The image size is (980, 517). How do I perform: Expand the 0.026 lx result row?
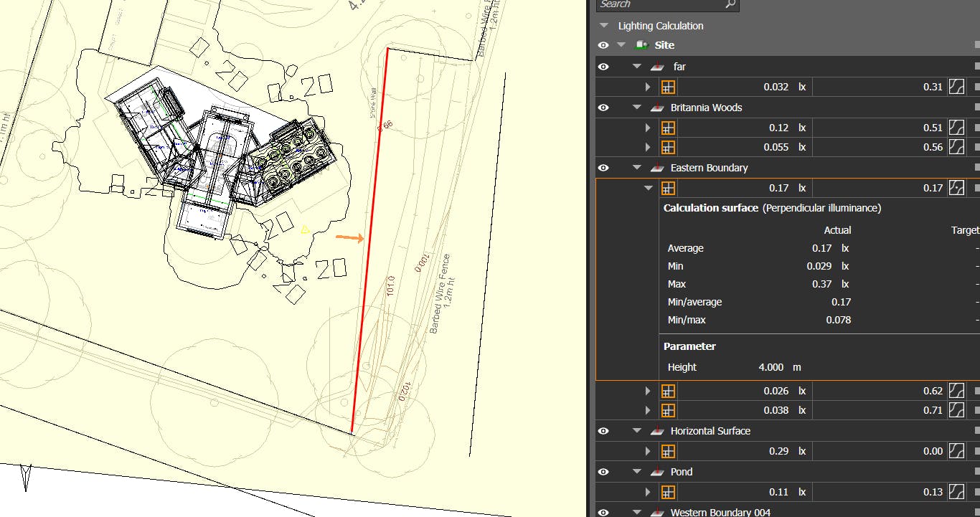point(648,391)
